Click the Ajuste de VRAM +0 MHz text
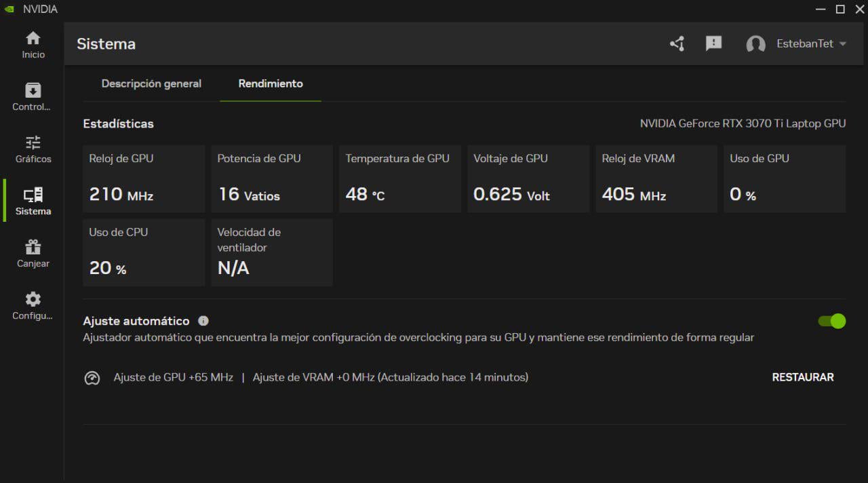 (x=313, y=377)
